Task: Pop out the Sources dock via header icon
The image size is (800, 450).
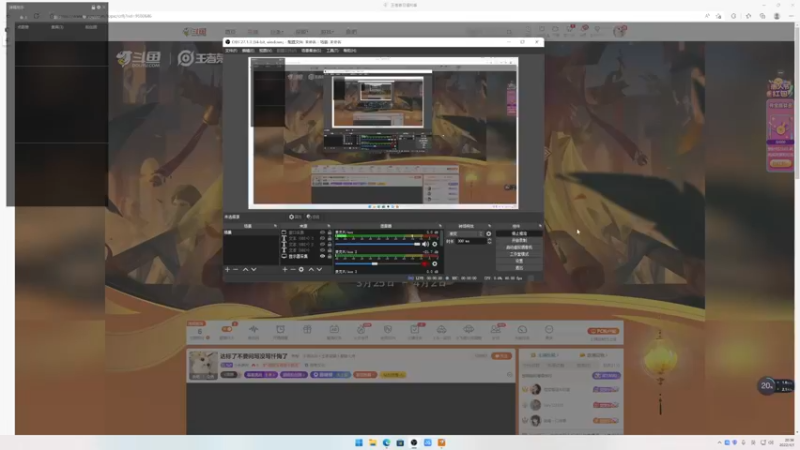Action: [x=329, y=226]
